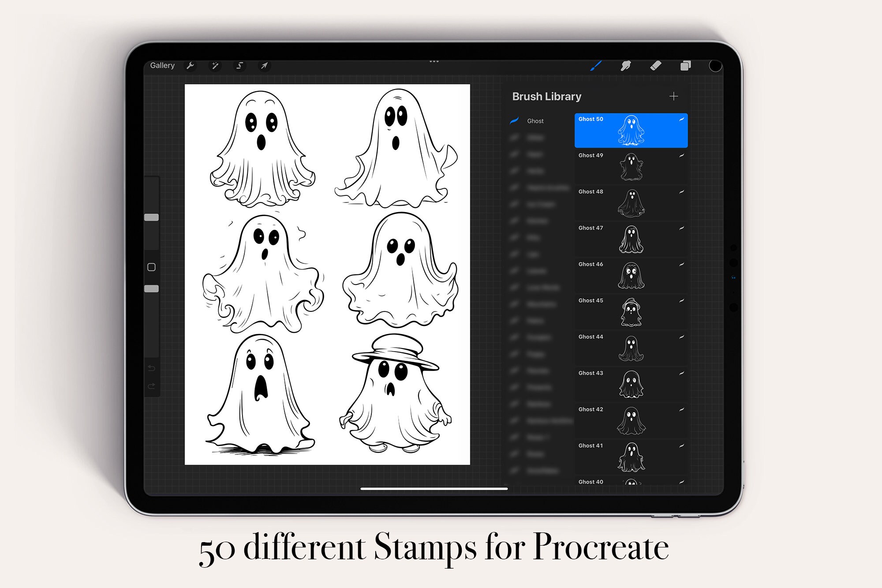Choose the Ghost 41 stamp
This screenshot has width=882, height=588.
pos(631,457)
